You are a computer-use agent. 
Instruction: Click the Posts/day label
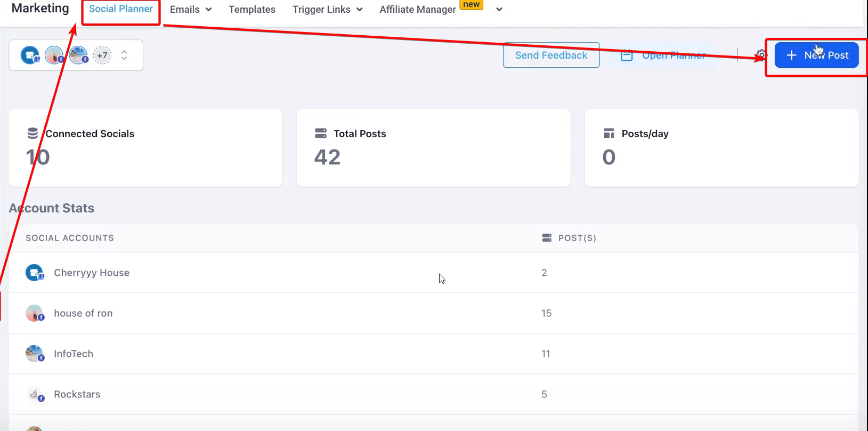coord(645,134)
